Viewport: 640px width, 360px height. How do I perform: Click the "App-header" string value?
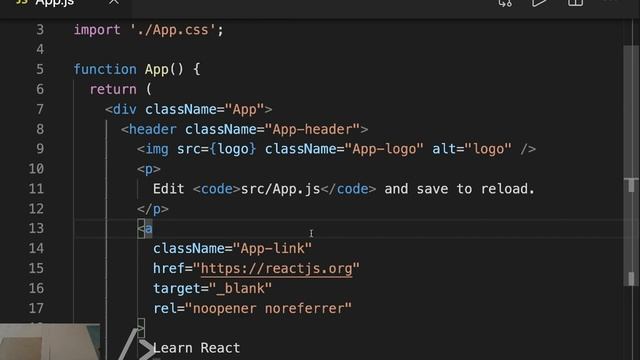click(312, 129)
